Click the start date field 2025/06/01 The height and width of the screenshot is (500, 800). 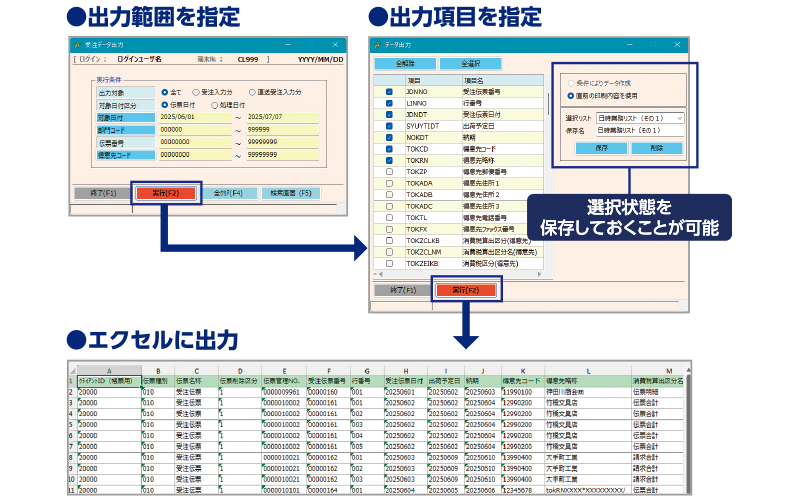point(195,117)
